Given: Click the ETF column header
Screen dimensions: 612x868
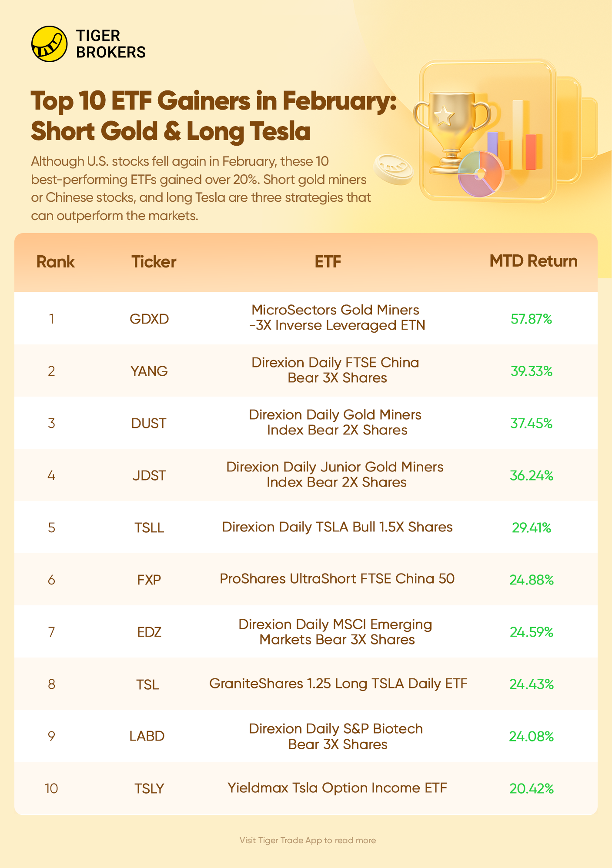Looking at the screenshot, I should tap(328, 262).
